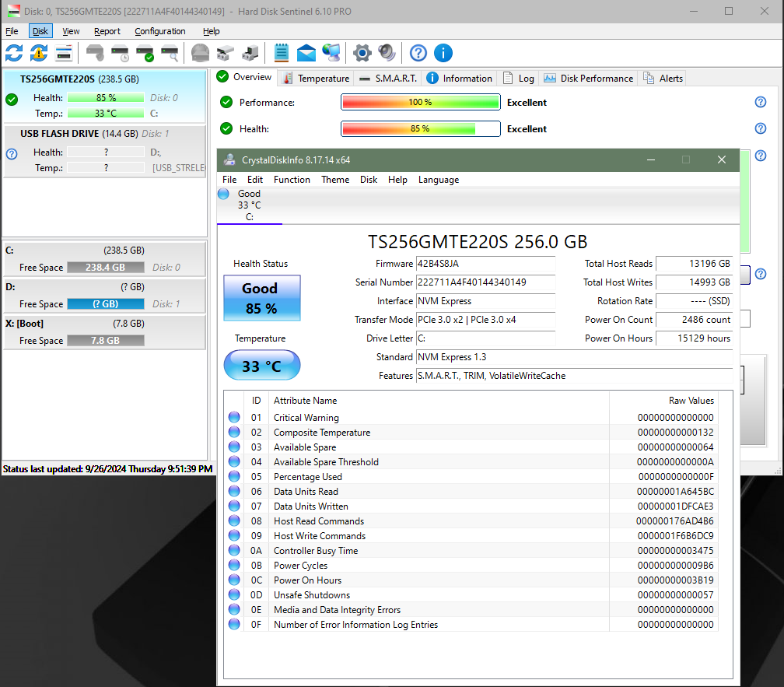The height and width of the screenshot is (687, 784).
Task: Open email report via envelope icon
Action: (x=306, y=53)
